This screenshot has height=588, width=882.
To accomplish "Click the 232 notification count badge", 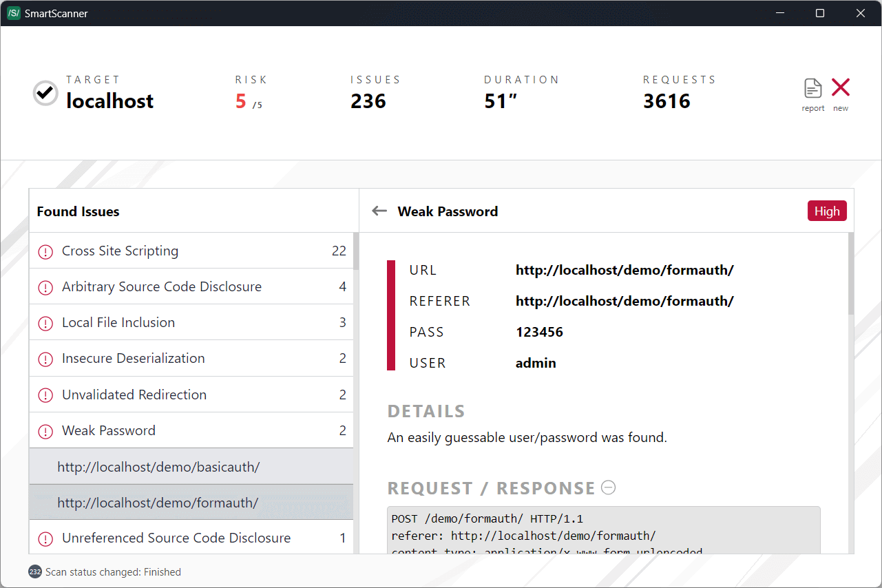I will pos(35,571).
